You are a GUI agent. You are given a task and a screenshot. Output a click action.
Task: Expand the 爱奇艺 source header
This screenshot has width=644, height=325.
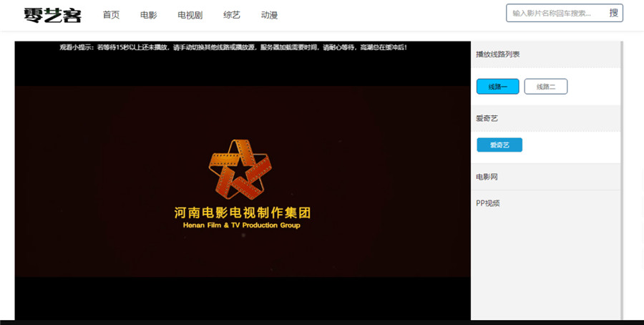546,118
